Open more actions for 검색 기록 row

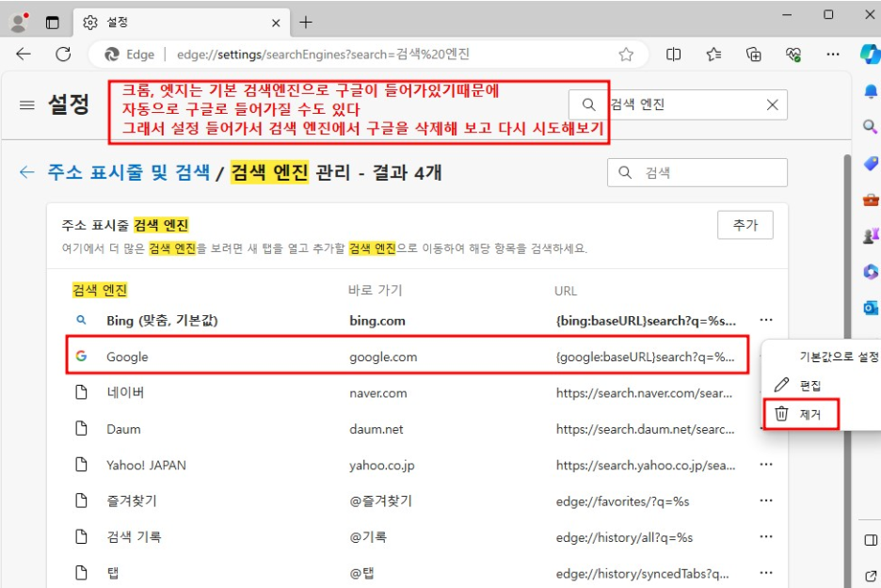(x=766, y=536)
